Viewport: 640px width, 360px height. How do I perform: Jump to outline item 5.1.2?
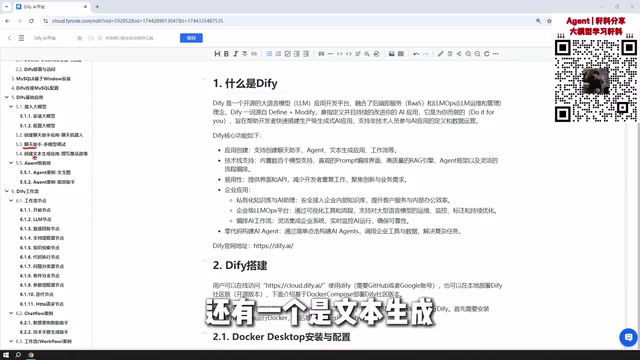[x=38, y=125]
